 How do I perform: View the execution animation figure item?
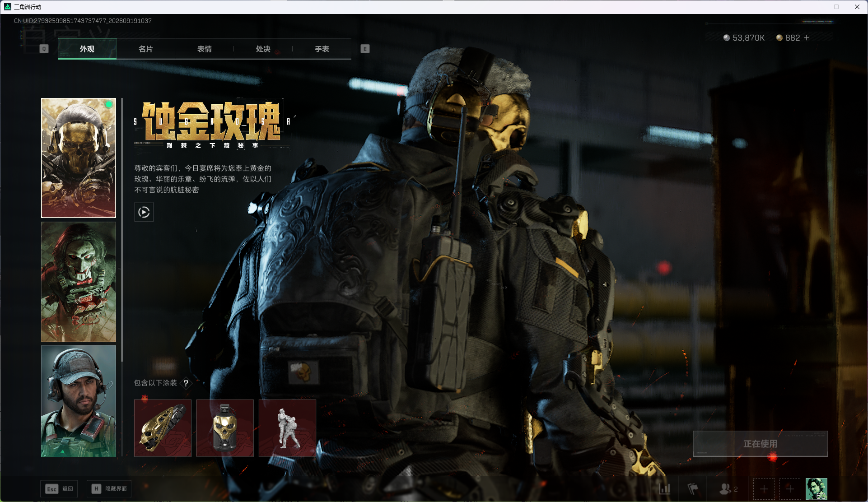(x=287, y=428)
